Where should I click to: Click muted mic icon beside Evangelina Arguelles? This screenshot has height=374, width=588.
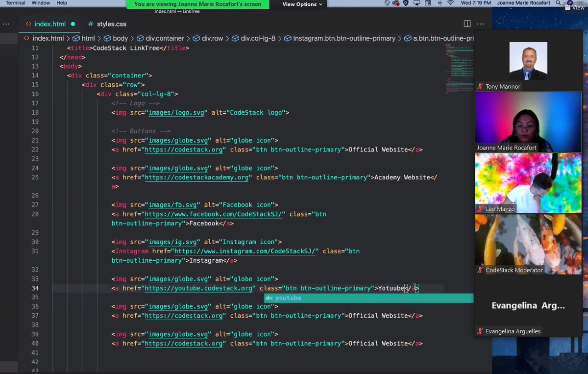pyautogui.click(x=480, y=331)
